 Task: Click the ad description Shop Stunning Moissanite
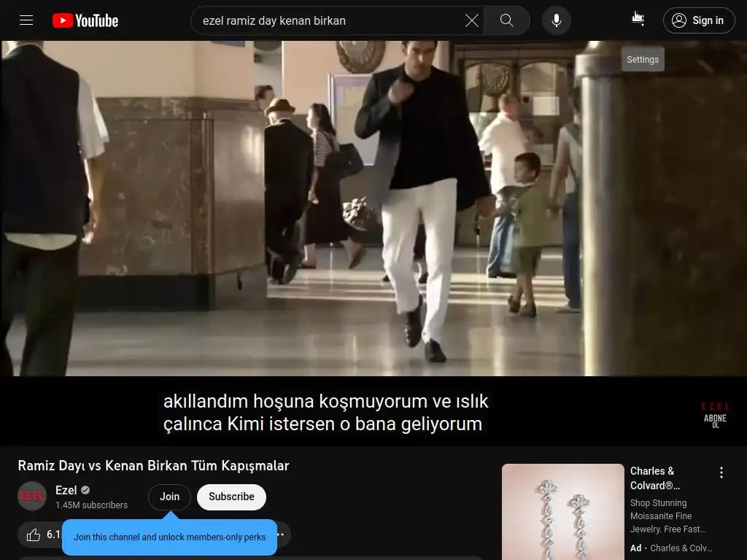point(668,516)
